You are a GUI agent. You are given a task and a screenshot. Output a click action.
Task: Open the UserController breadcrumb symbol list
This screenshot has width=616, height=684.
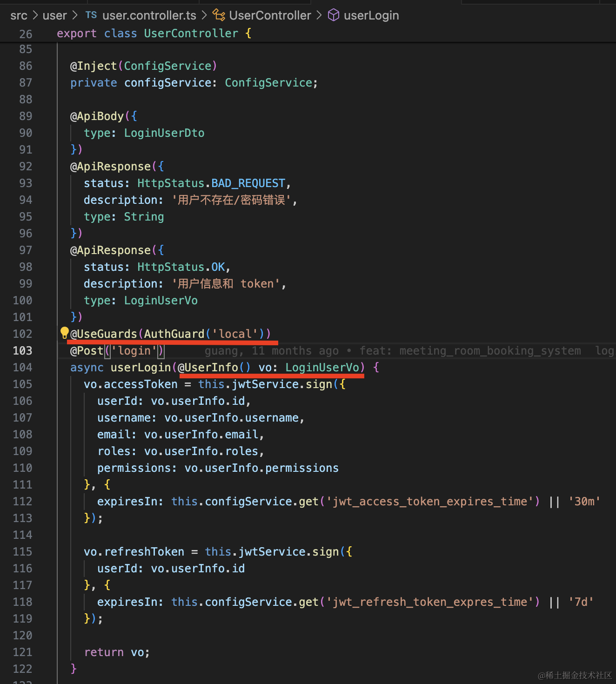point(270,15)
